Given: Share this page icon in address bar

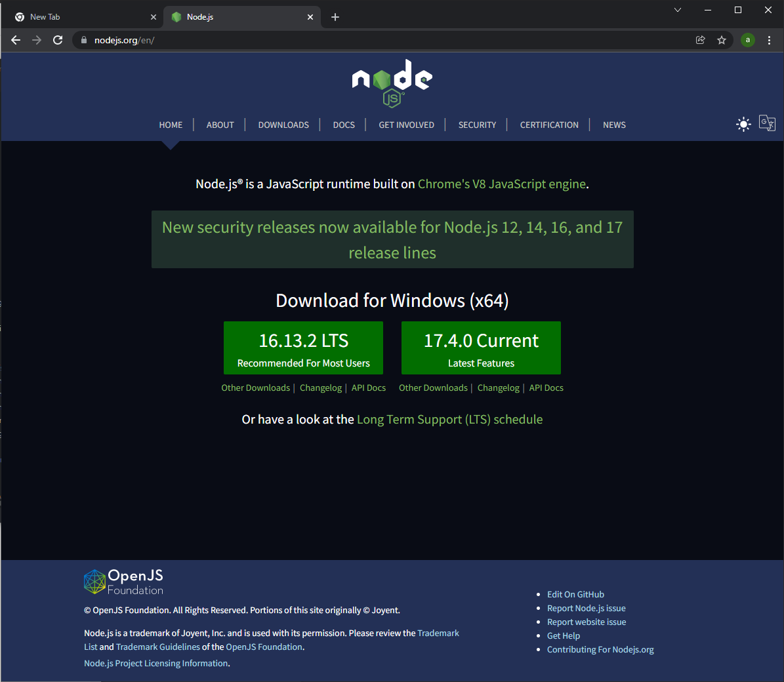Looking at the screenshot, I should pos(701,40).
